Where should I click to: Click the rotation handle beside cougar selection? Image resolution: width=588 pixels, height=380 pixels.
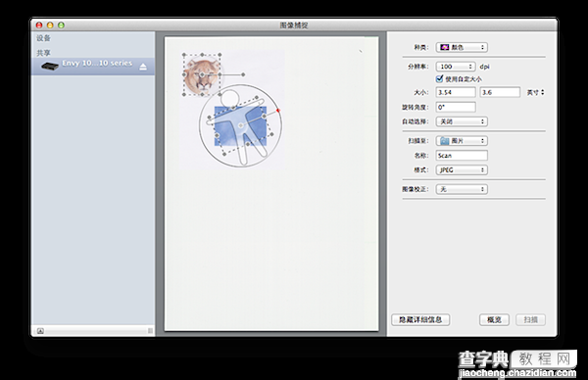tap(243, 74)
